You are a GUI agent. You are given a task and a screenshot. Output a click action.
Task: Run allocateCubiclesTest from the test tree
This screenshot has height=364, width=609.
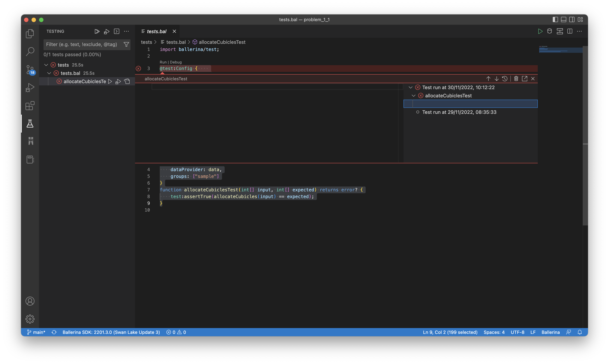click(110, 81)
